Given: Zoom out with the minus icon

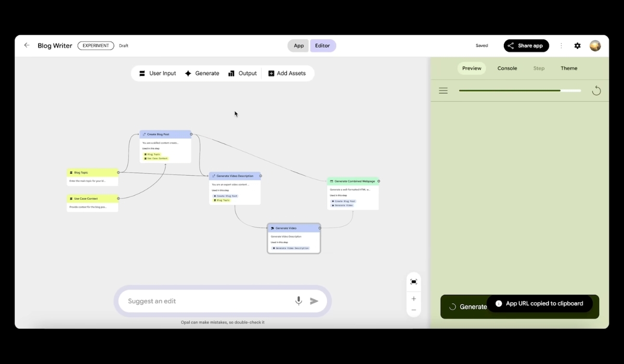Looking at the screenshot, I should (414, 310).
